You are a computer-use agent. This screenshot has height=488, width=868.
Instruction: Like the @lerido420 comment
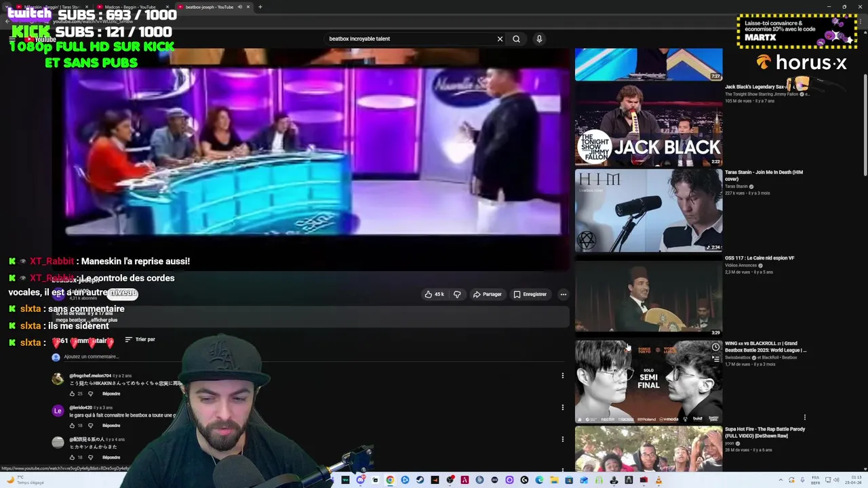pyautogui.click(x=72, y=426)
